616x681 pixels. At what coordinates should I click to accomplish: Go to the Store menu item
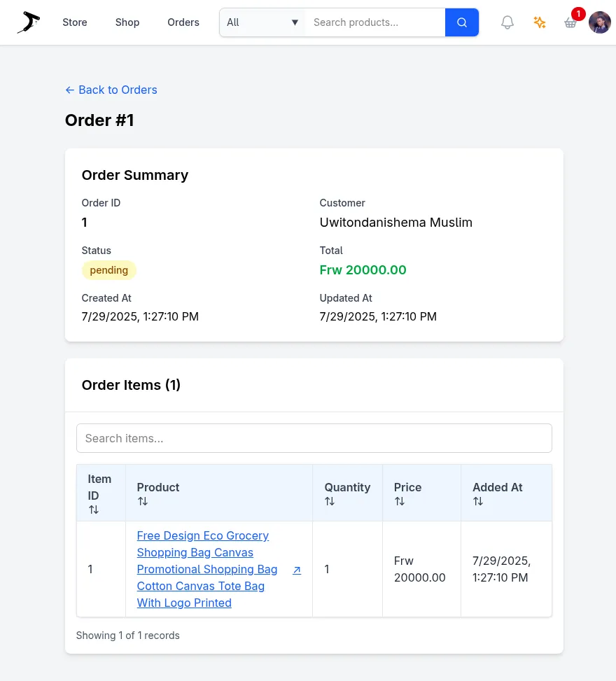75,22
